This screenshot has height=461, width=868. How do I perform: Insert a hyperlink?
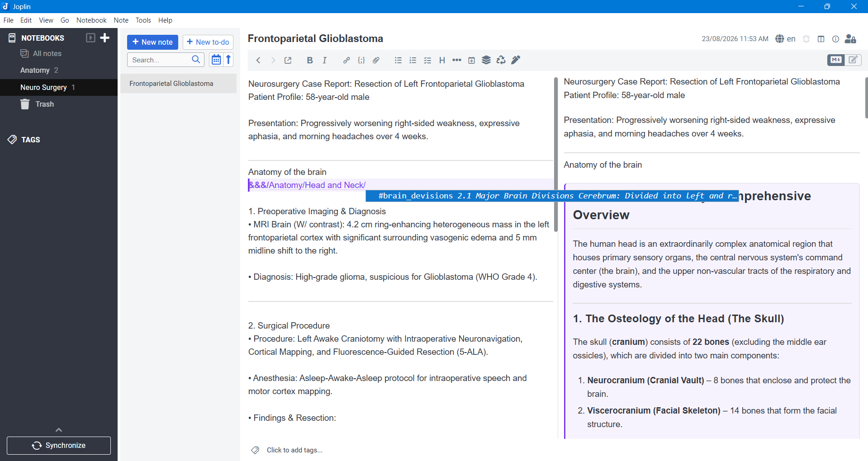tap(346, 60)
